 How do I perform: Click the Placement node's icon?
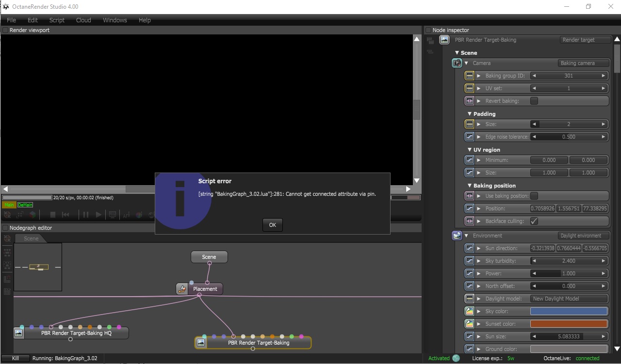click(182, 289)
